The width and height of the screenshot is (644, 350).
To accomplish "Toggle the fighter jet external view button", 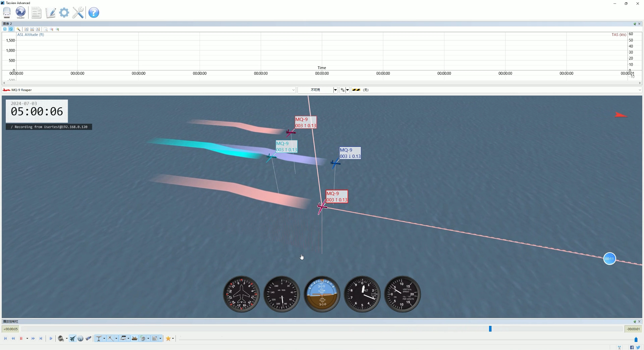I will [72, 339].
